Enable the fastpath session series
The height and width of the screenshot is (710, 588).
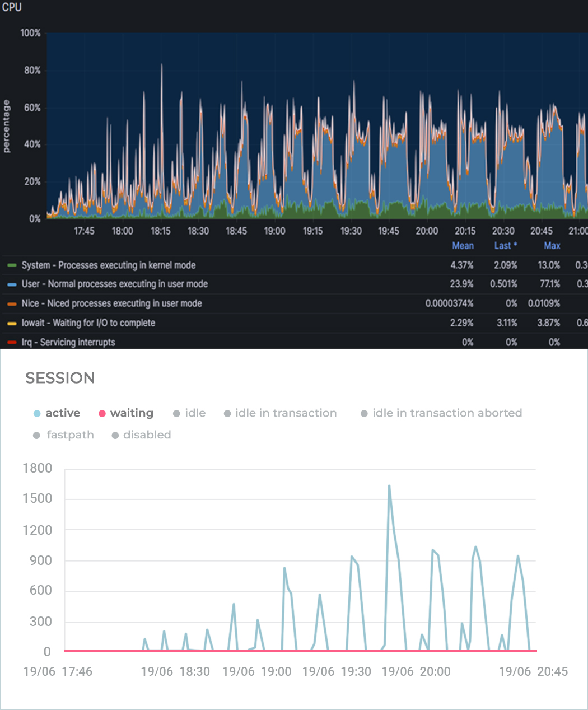(70, 435)
